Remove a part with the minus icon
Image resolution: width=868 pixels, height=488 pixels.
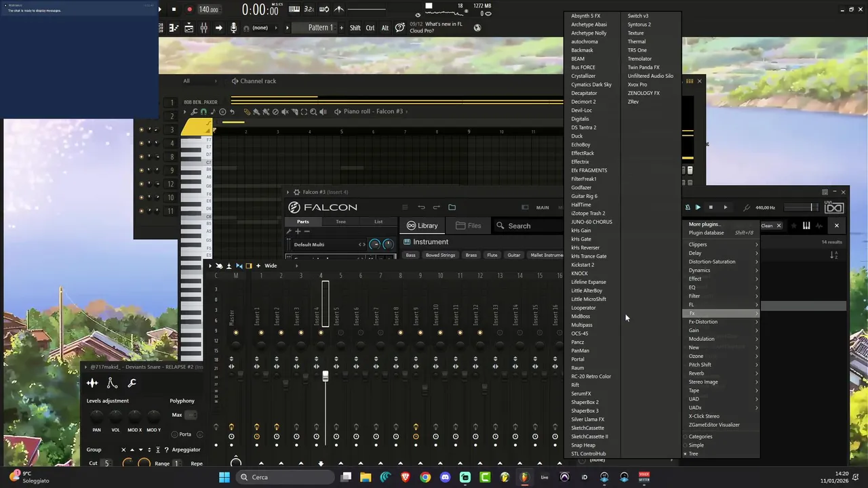point(306,232)
